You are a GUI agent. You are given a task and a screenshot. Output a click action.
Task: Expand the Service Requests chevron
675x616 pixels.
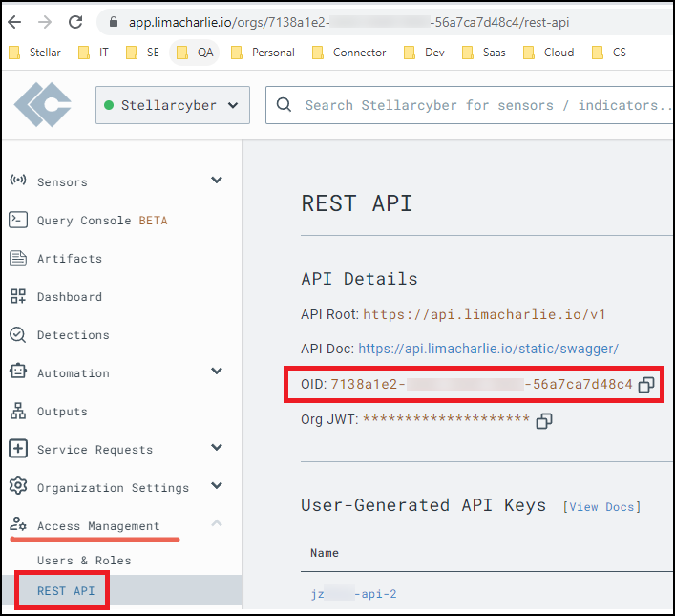(217, 448)
